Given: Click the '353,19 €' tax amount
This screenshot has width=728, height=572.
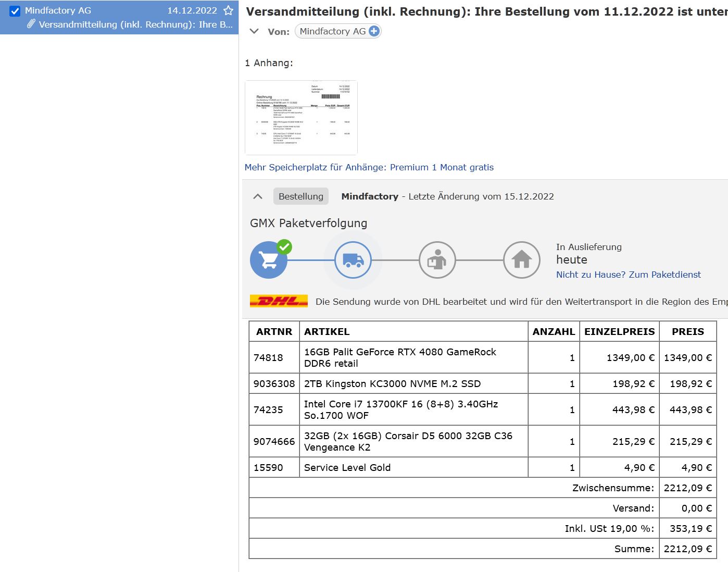Looking at the screenshot, I should coord(691,528).
